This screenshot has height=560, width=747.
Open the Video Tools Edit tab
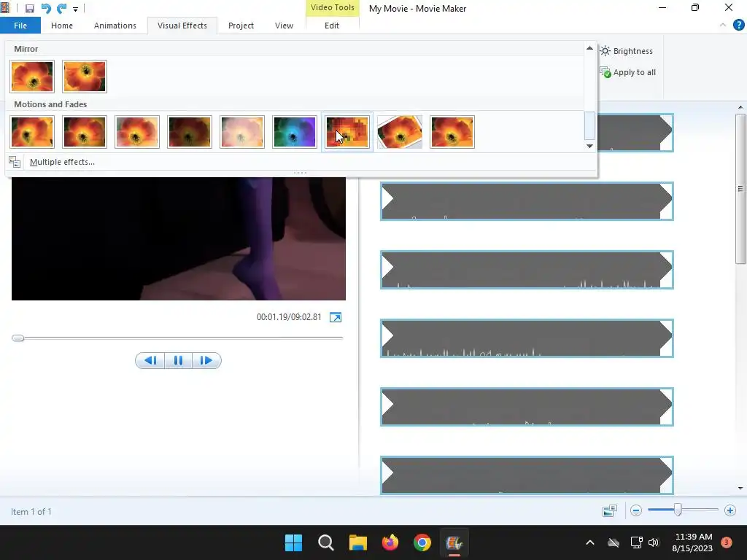[x=332, y=26]
